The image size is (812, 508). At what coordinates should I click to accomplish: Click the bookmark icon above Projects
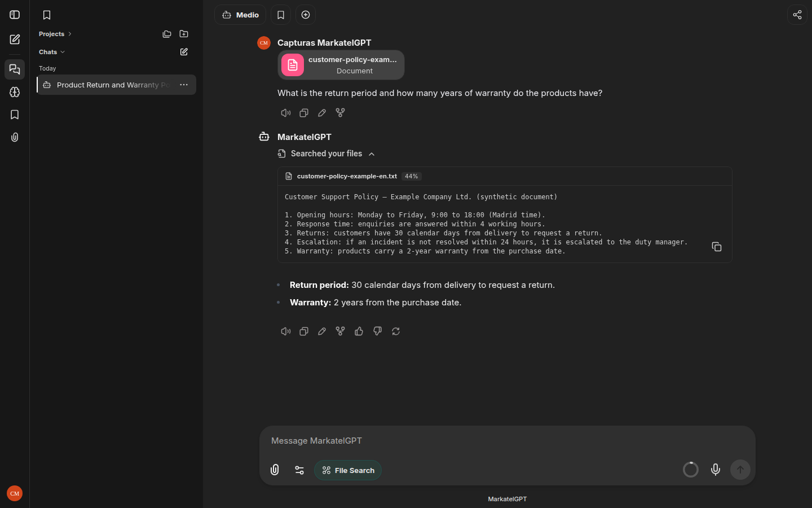click(x=47, y=15)
